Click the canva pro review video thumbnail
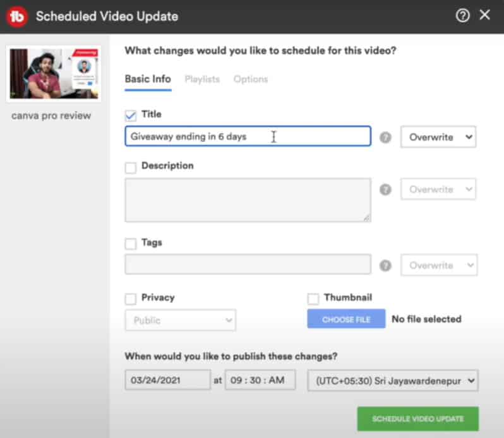Viewport: 504px width, 438px height. (x=54, y=73)
